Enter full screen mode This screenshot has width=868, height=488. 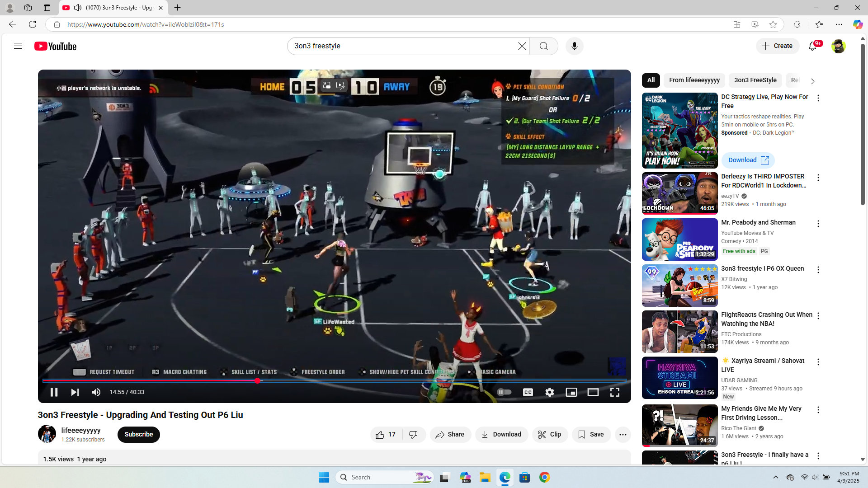coord(614,392)
